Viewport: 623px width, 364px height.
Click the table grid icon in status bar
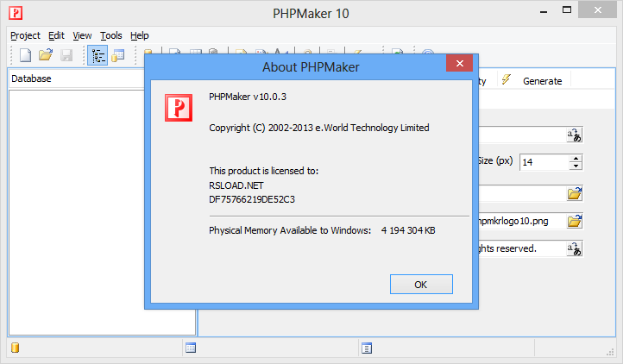[x=191, y=348]
